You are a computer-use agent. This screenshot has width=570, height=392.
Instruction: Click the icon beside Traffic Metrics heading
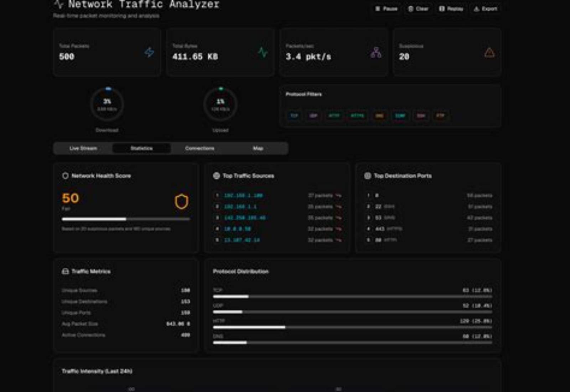pos(65,271)
